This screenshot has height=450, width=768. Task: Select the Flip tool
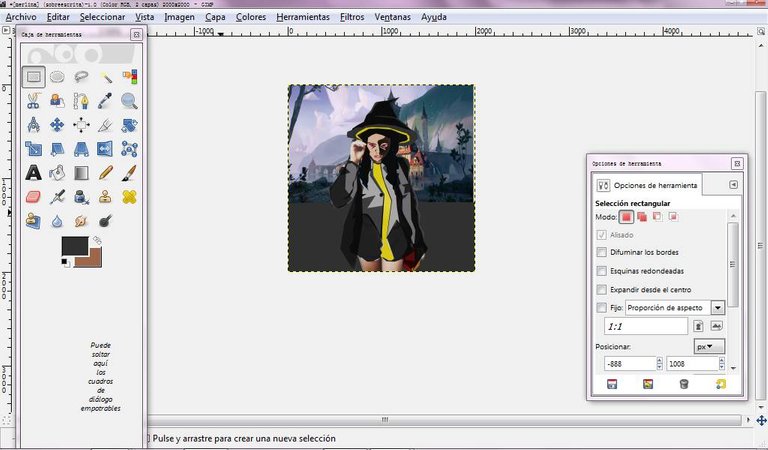point(105,149)
